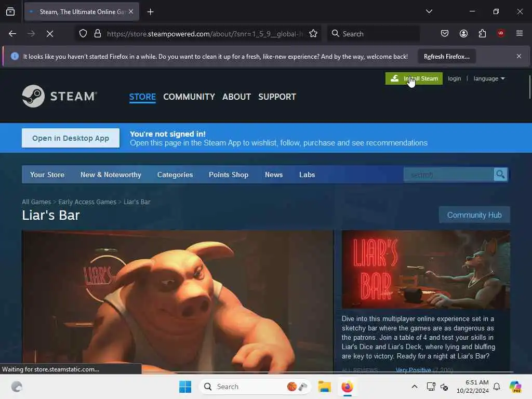
Task: Click the network display tray icon
Action: click(431, 387)
